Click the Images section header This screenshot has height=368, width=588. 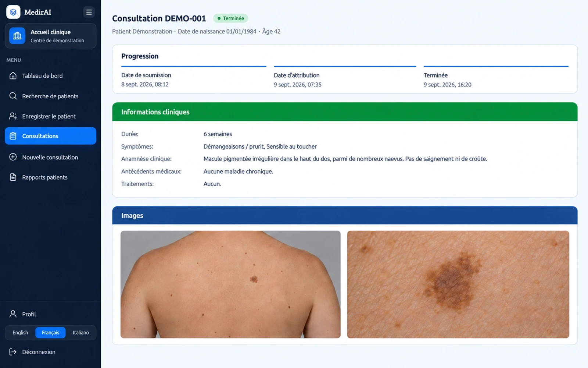click(345, 216)
